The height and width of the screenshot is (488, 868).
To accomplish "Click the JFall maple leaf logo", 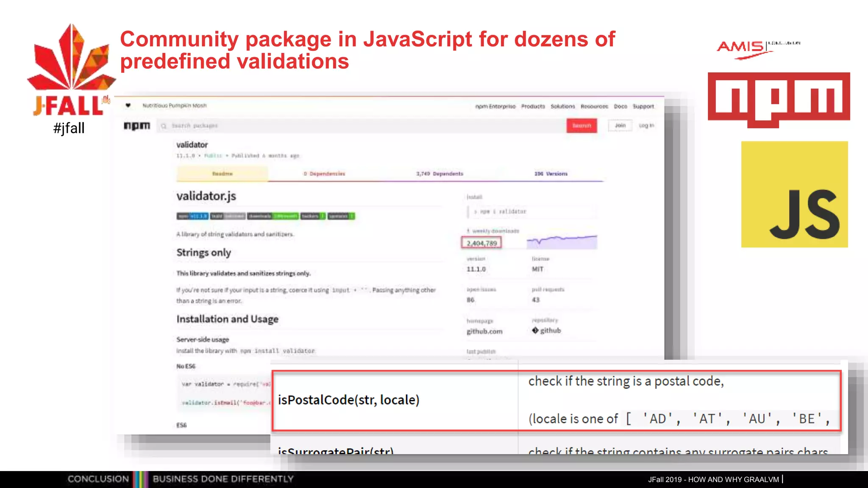I will [x=71, y=57].
